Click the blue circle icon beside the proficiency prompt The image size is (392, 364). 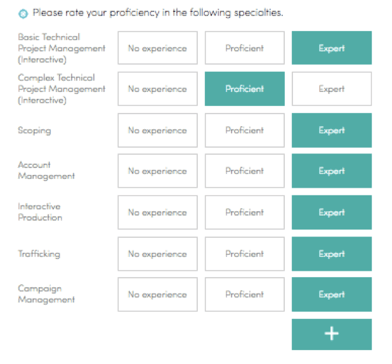tap(23, 14)
